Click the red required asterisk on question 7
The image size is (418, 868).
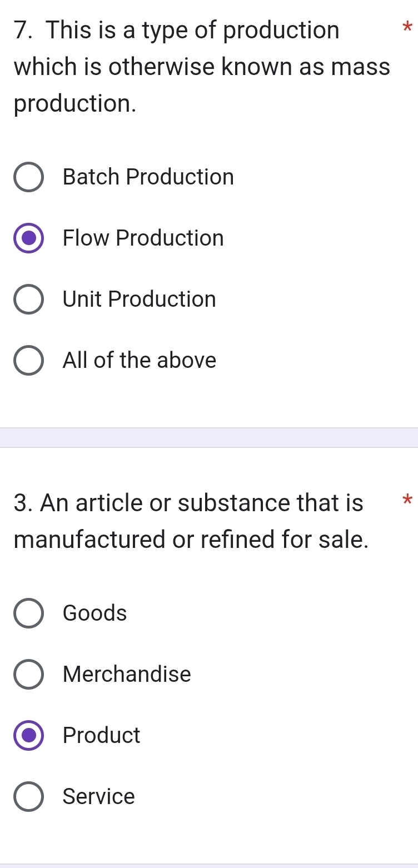[407, 27]
